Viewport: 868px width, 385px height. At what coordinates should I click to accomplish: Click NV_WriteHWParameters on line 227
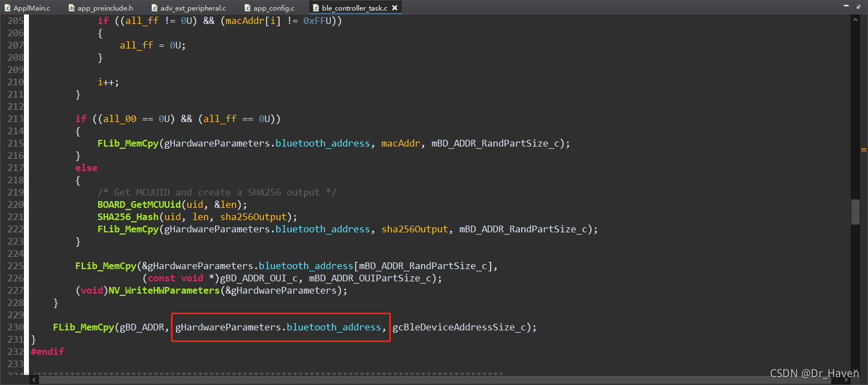tap(164, 290)
